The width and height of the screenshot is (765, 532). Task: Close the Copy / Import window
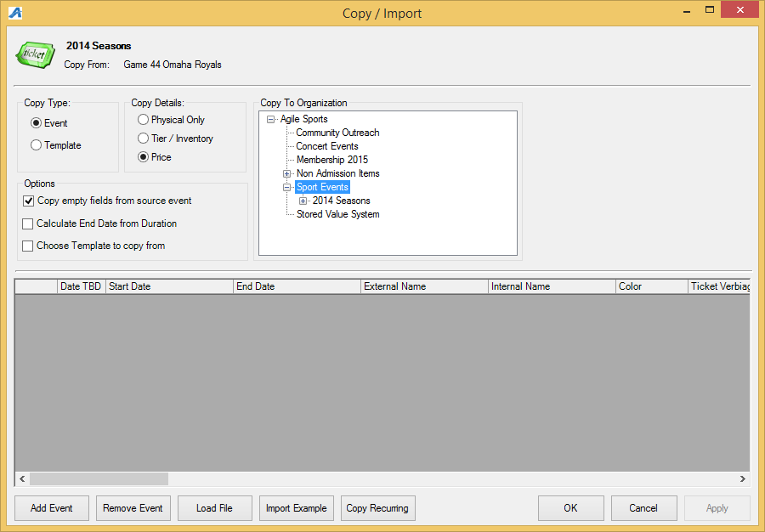click(739, 9)
